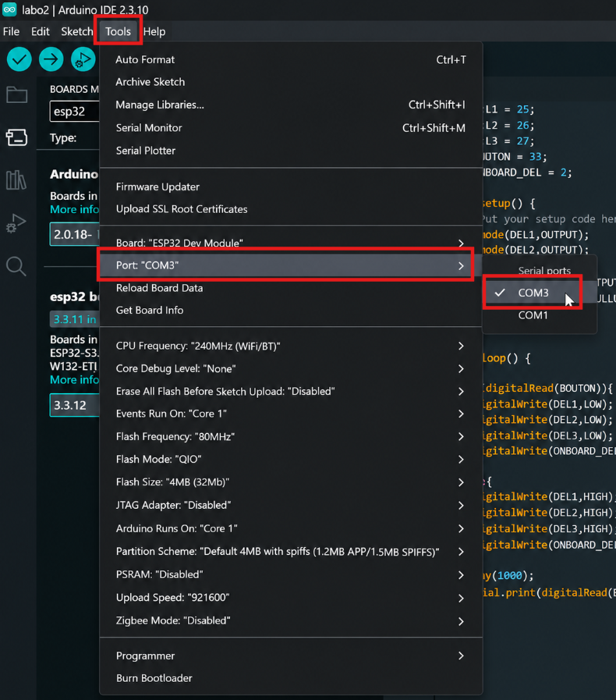Screen dimensions: 616x700
Task: Select Upload SSL Root Certificates
Action: click(x=291, y=209)
